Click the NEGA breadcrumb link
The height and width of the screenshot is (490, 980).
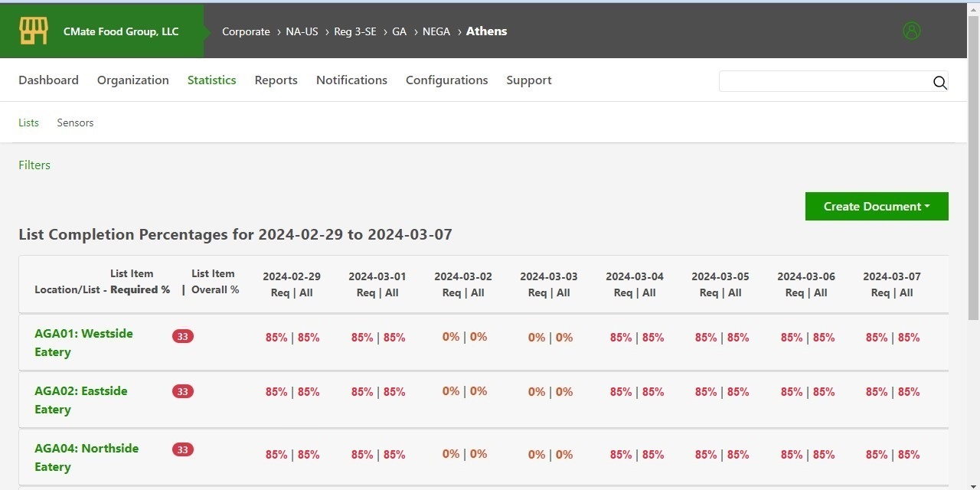tap(436, 31)
